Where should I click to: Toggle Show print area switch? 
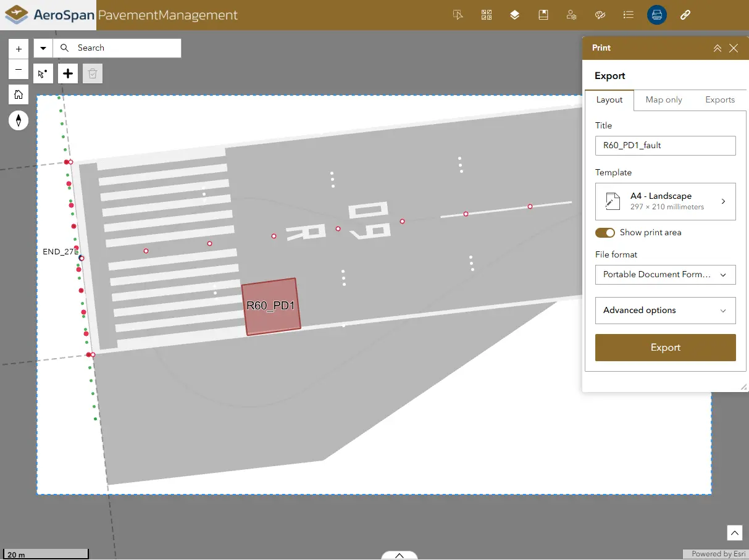pyautogui.click(x=605, y=233)
